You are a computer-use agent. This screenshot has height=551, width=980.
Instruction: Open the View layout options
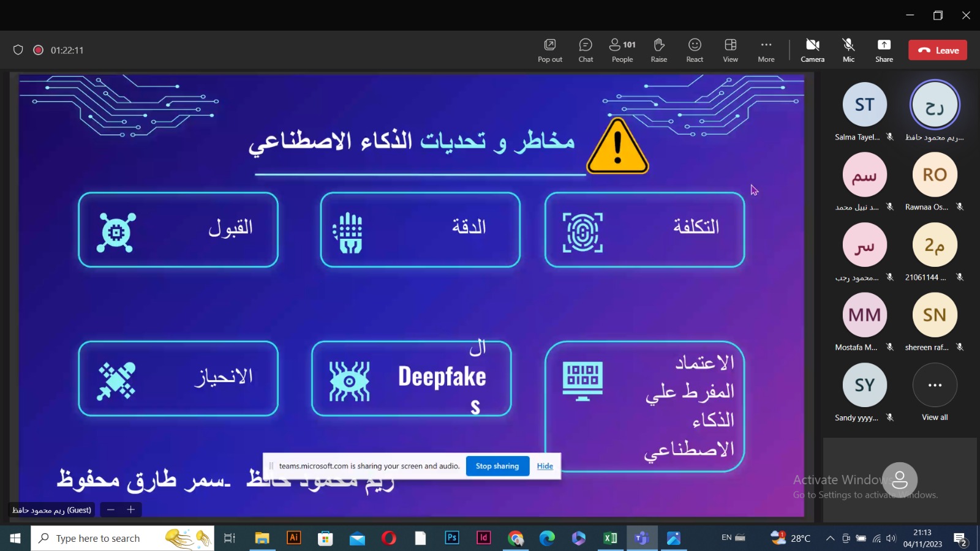point(730,50)
